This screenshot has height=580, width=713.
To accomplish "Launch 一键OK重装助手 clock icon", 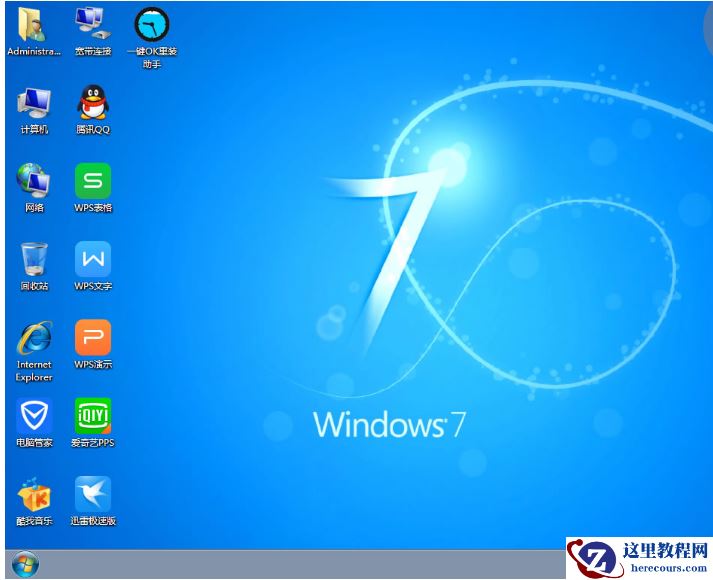I will (152, 24).
